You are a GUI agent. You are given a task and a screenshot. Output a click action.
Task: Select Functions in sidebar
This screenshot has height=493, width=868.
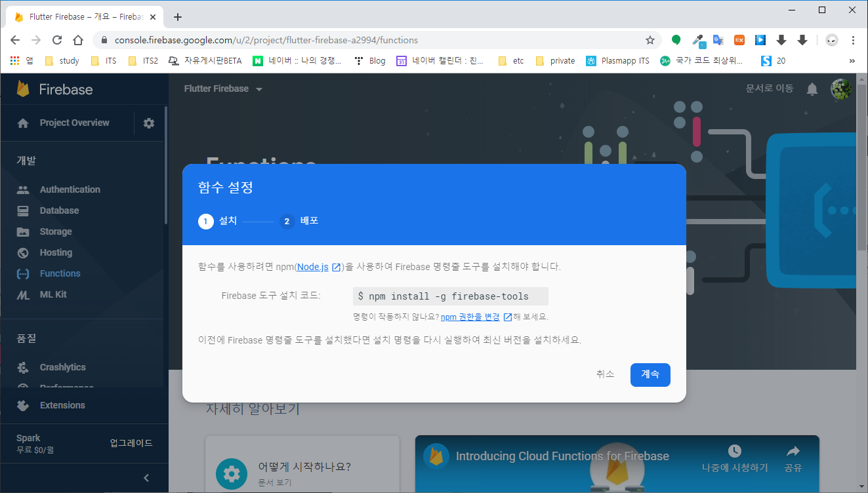coord(60,273)
